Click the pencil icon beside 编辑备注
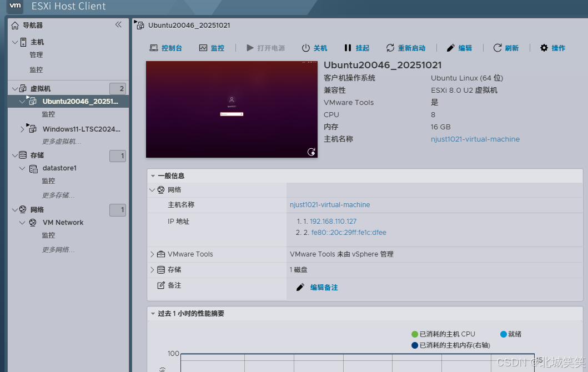Viewport: 588px width, 372px height. [x=300, y=287]
